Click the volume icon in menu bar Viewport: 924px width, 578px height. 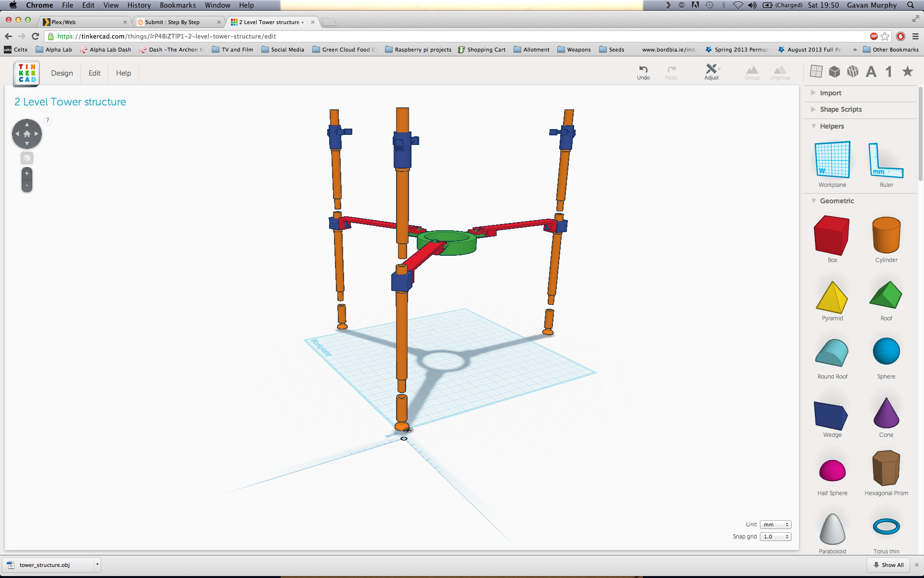pos(753,5)
